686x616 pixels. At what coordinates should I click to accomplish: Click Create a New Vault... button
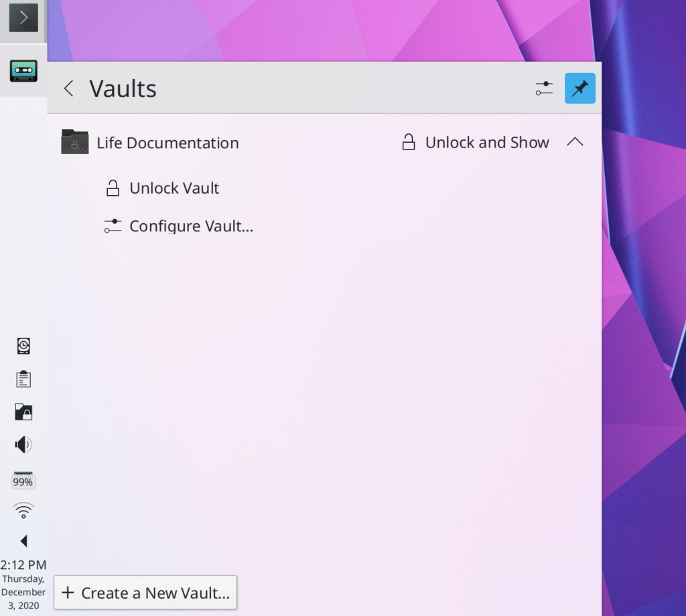145,593
